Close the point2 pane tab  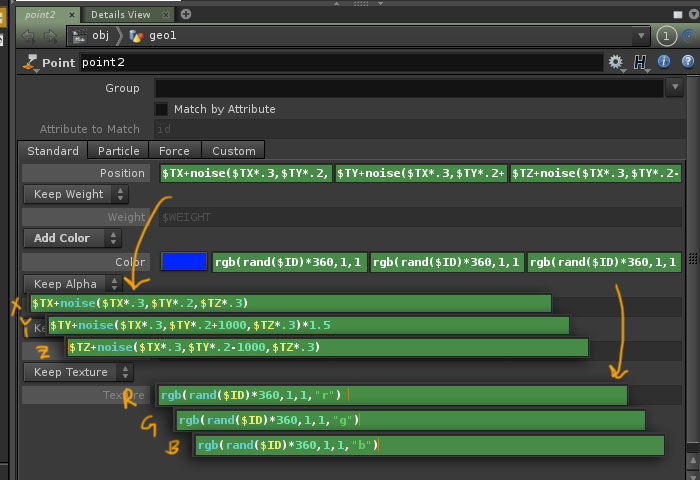(70, 14)
